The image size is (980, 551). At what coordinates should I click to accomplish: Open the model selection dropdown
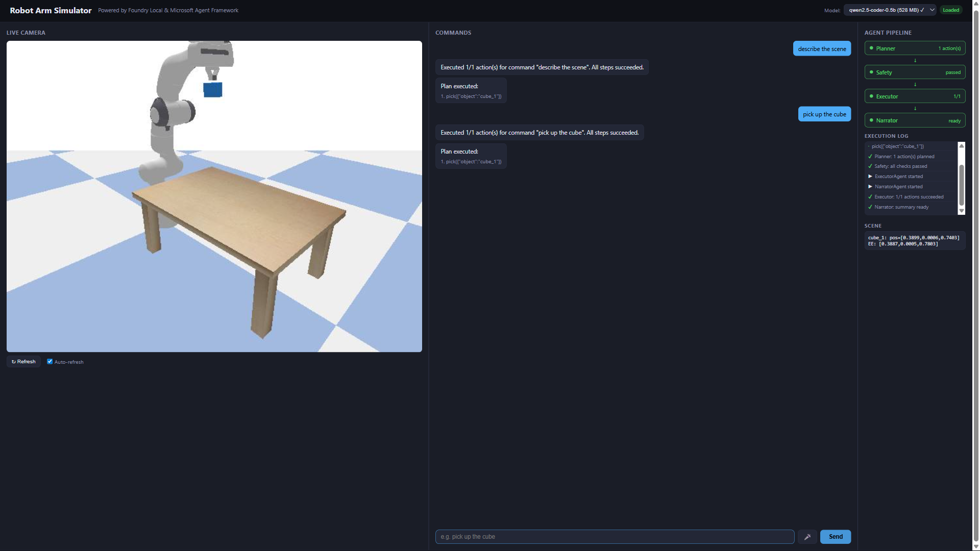click(x=889, y=10)
